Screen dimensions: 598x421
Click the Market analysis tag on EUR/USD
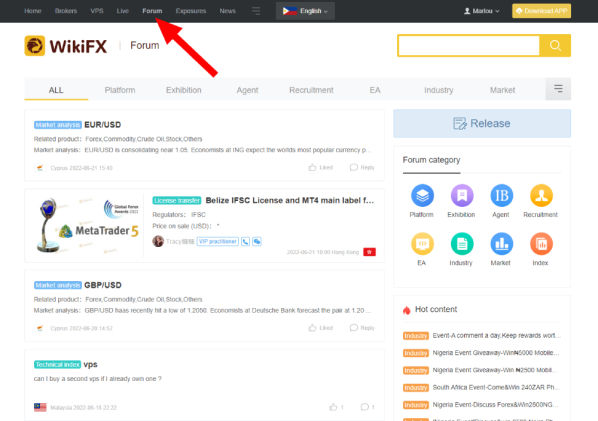(58, 125)
